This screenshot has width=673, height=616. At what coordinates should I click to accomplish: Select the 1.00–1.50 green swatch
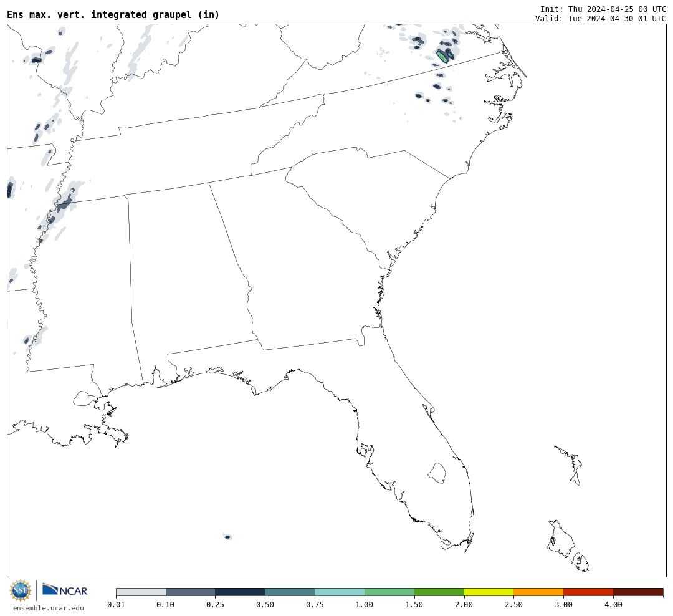tap(389, 592)
